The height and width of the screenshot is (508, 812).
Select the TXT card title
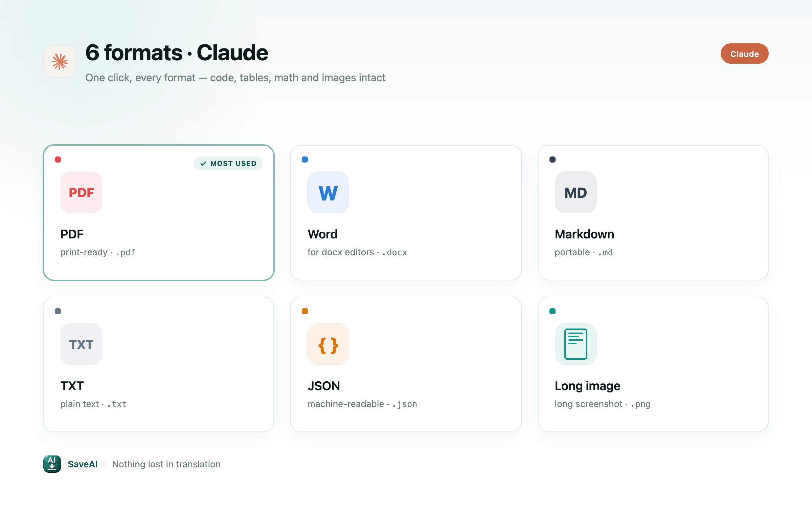coord(72,386)
